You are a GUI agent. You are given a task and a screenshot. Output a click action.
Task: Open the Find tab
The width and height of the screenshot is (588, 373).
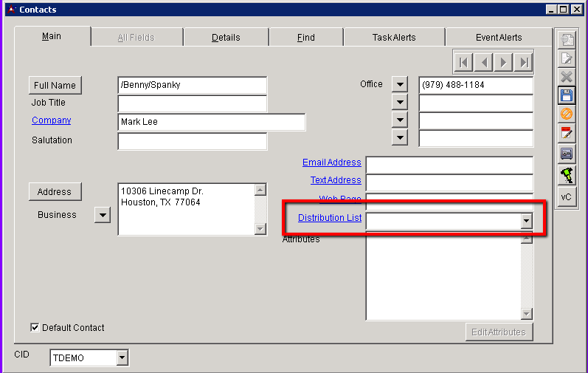pos(306,38)
